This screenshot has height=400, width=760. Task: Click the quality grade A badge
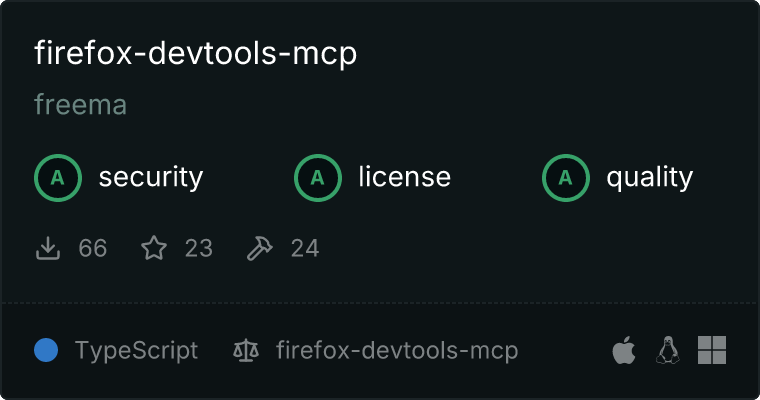pyautogui.click(x=566, y=178)
